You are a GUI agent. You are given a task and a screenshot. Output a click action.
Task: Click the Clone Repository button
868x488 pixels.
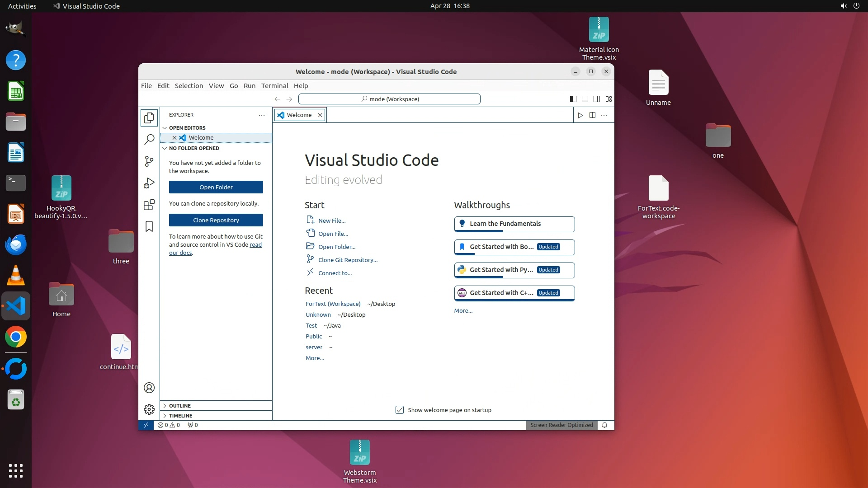(216, 220)
